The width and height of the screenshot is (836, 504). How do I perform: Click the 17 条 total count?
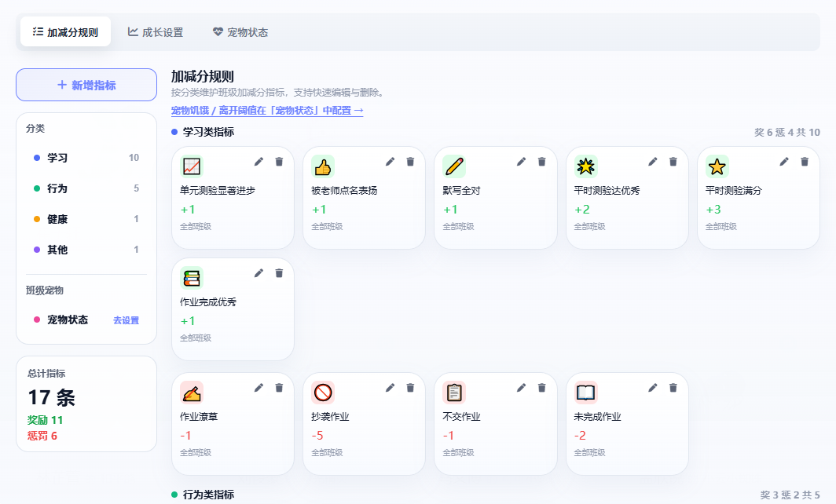(52, 397)
